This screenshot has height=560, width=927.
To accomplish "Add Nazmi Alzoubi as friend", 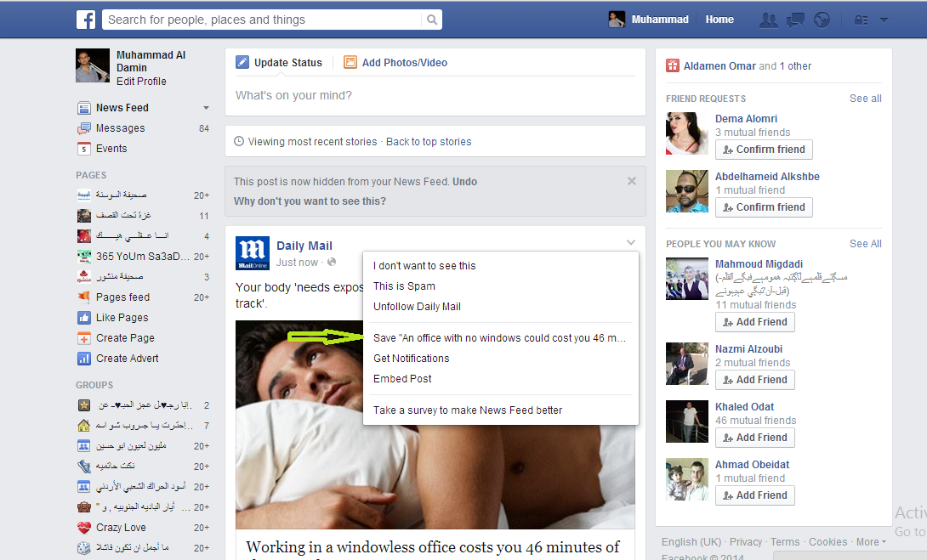I will (755, 380).
